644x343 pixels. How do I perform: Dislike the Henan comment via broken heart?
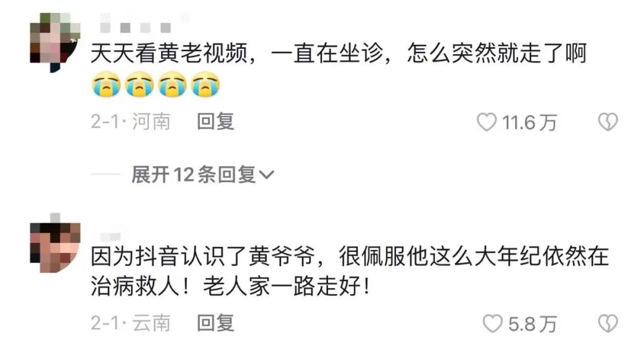pyautogui.click(x=608, y=122)
